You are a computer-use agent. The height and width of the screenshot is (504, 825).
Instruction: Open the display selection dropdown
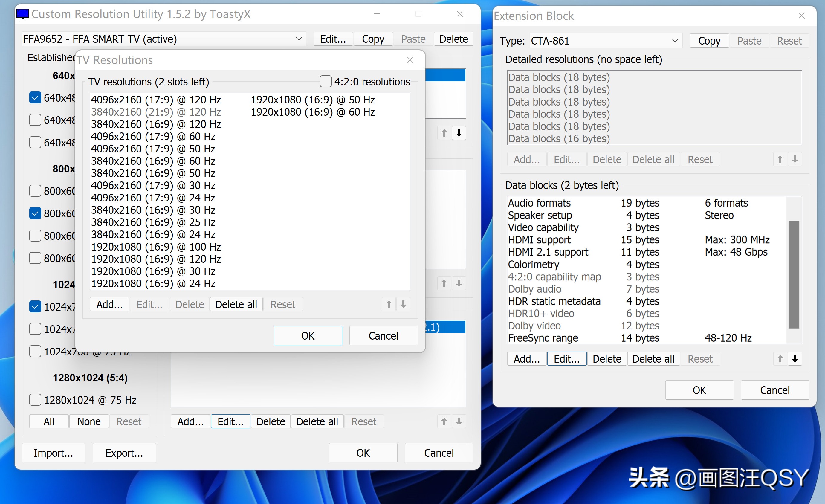pyautogui.click(x=298, y=39)
